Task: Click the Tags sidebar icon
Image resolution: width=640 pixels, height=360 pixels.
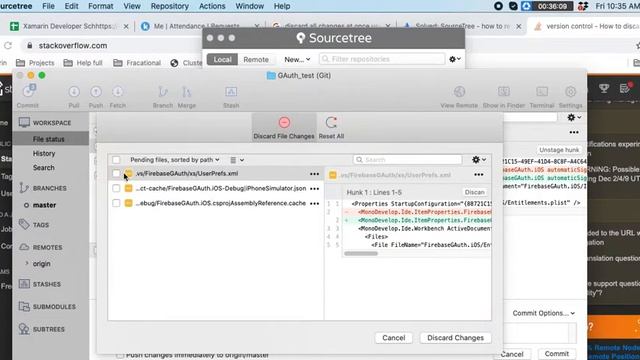Action: tap(24, 224)
